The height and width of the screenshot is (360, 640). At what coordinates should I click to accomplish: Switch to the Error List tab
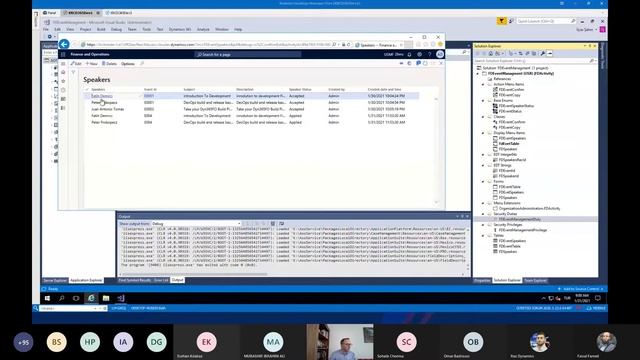161,280
